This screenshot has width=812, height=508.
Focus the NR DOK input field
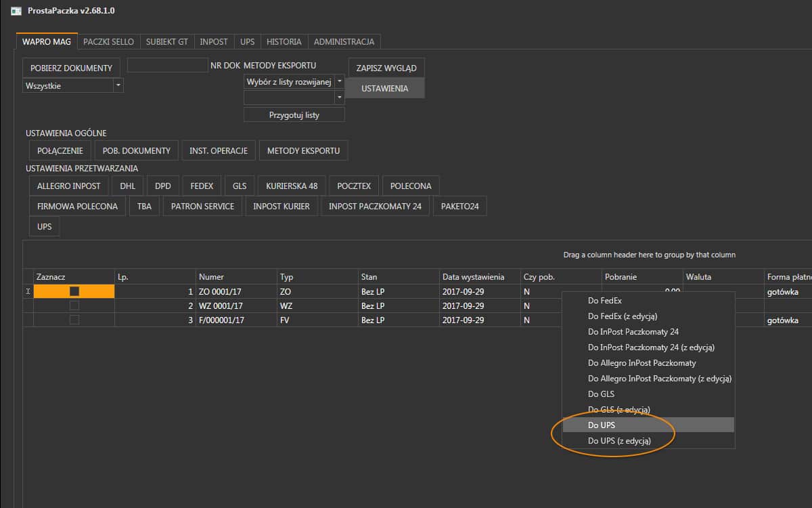click(x=167, y=65)
